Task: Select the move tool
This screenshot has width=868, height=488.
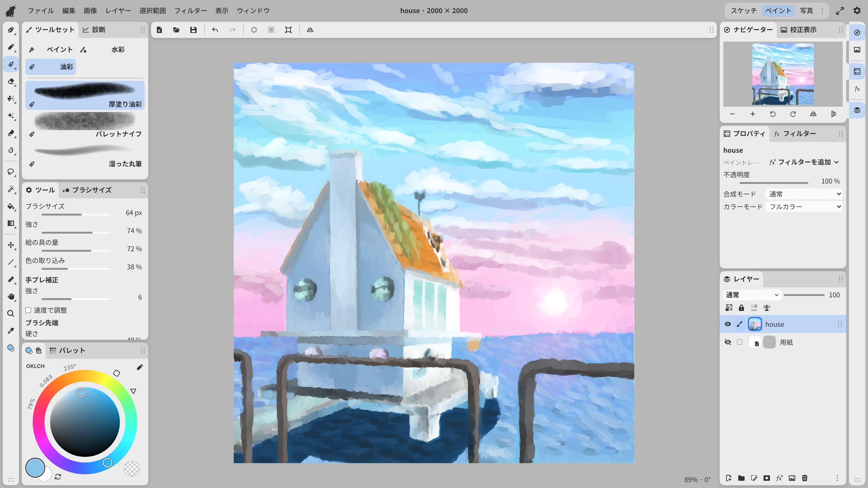Action: [x=11, y=245]
